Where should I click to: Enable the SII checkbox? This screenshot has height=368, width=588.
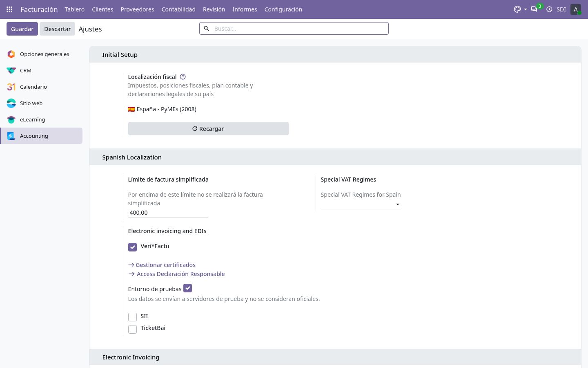132,317
